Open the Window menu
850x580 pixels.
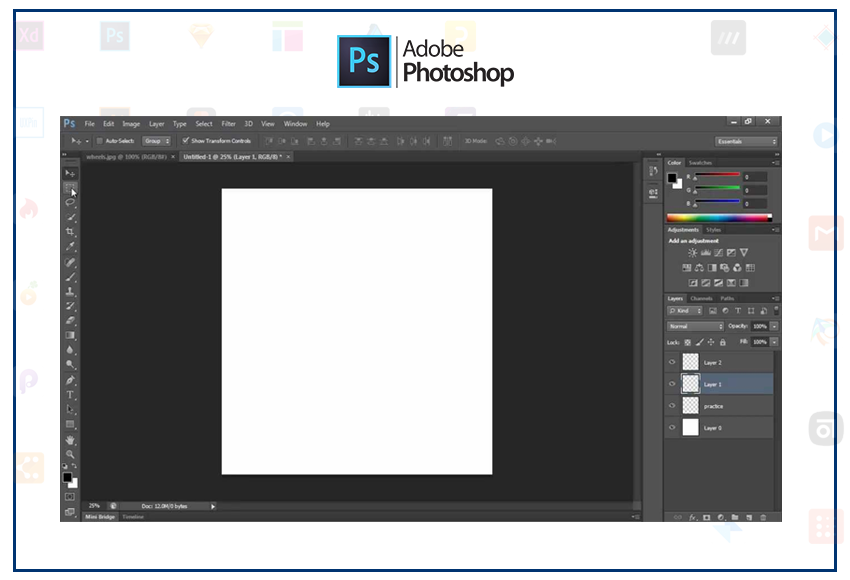click(295, 124)
